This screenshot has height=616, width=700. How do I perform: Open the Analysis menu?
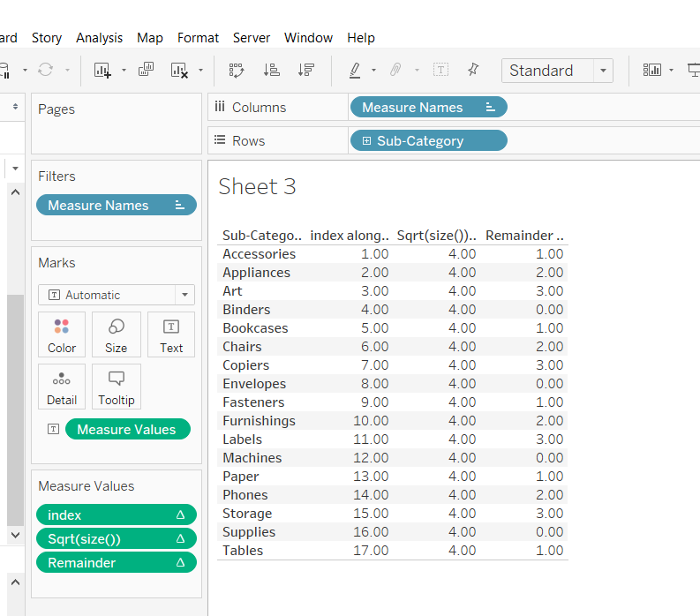[100, 38]
